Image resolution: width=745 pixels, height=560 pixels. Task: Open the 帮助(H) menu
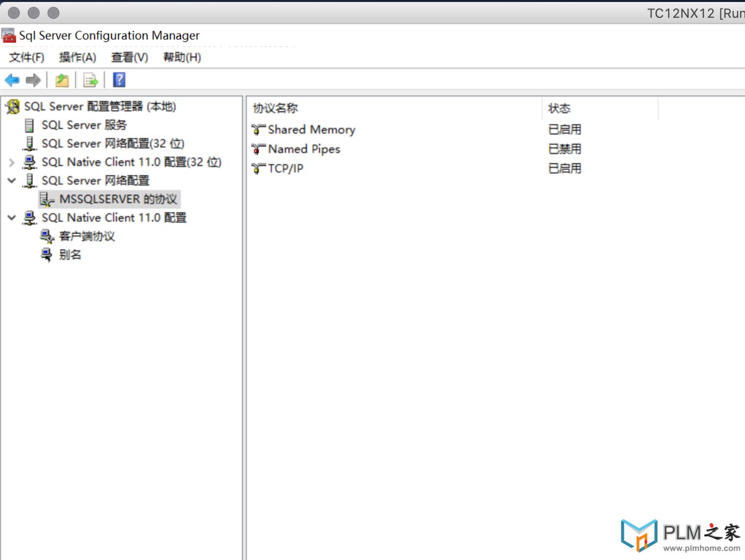(x=183, y=57)
